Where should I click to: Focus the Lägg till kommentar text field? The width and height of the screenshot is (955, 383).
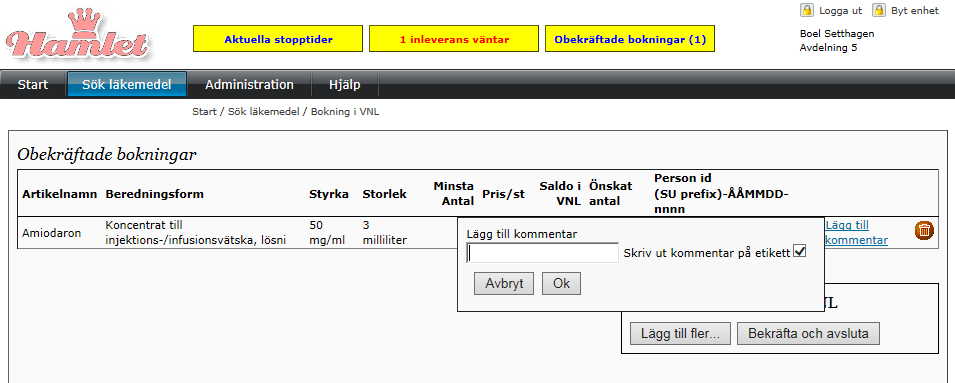[543, 253]
